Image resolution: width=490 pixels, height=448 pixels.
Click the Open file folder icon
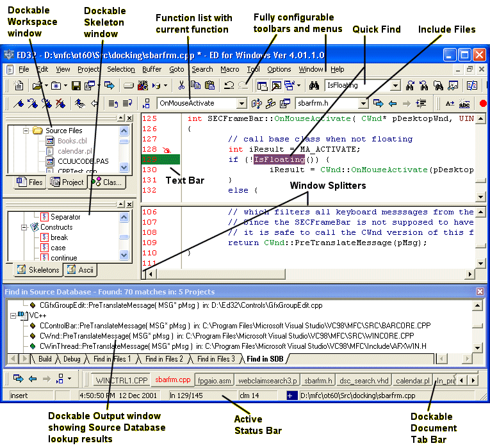[37, 85]
